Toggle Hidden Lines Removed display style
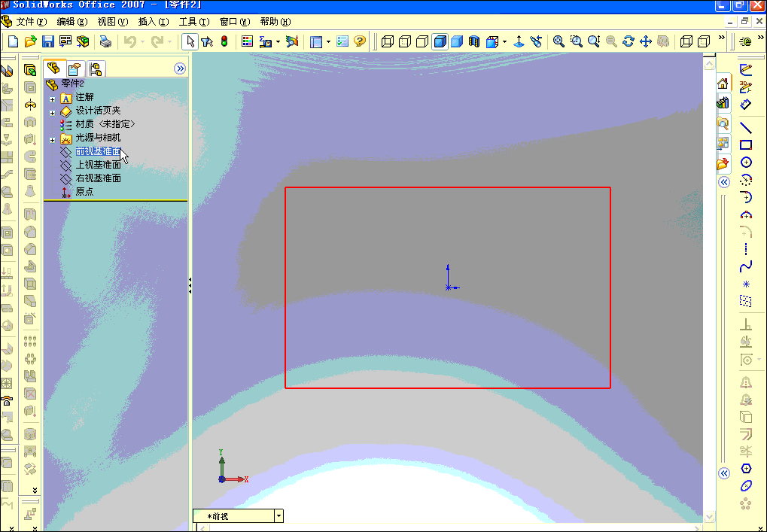Screen dimensions: 767x532 point(422,41)
